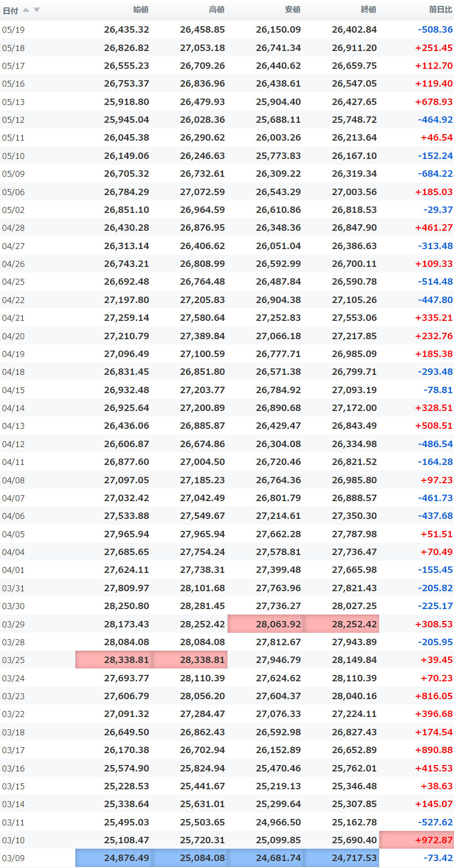This screenshot has height=868, width=454.
Task: Click the 03/28 date cell
Action: coord(13,642)
